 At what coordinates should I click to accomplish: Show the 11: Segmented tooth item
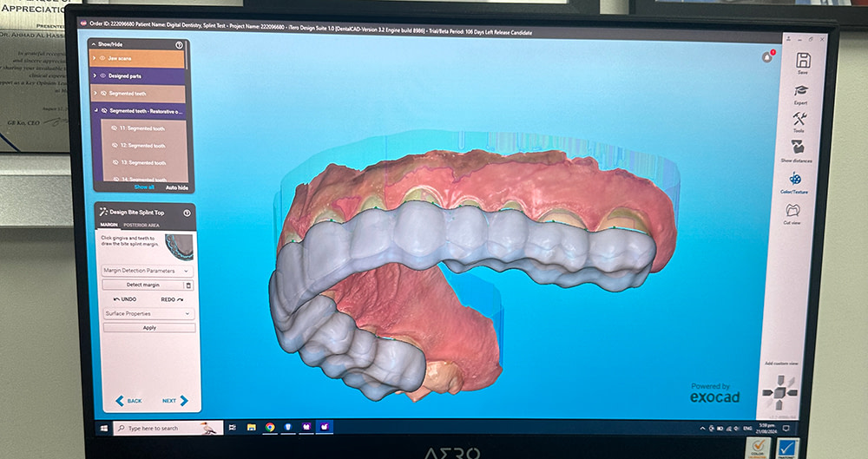(115, 128)
